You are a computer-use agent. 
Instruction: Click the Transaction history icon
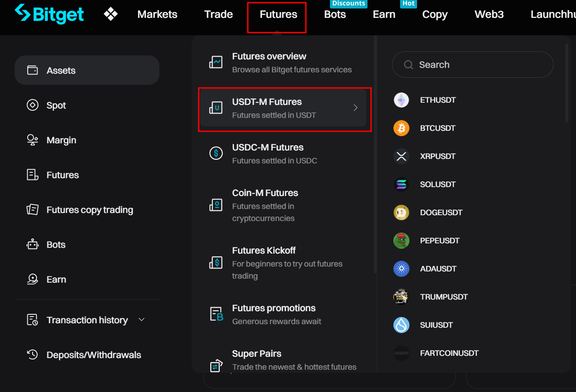(33, 320)
